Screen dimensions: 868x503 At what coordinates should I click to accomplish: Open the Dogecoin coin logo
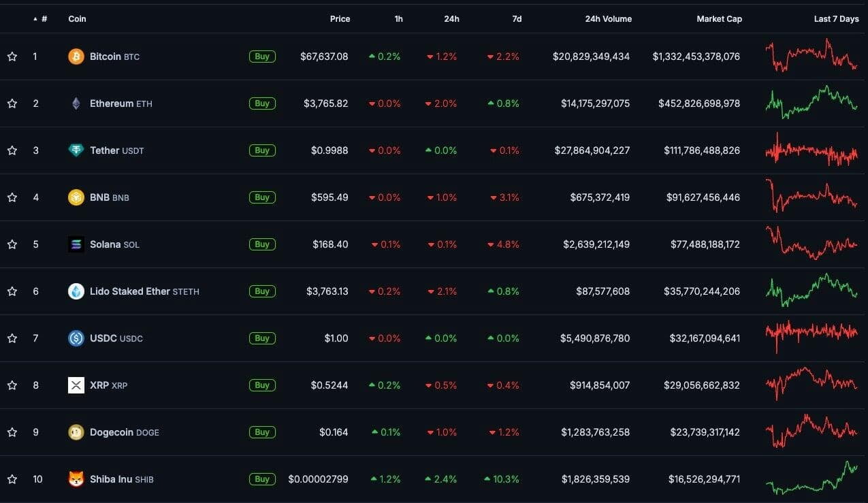76,432
